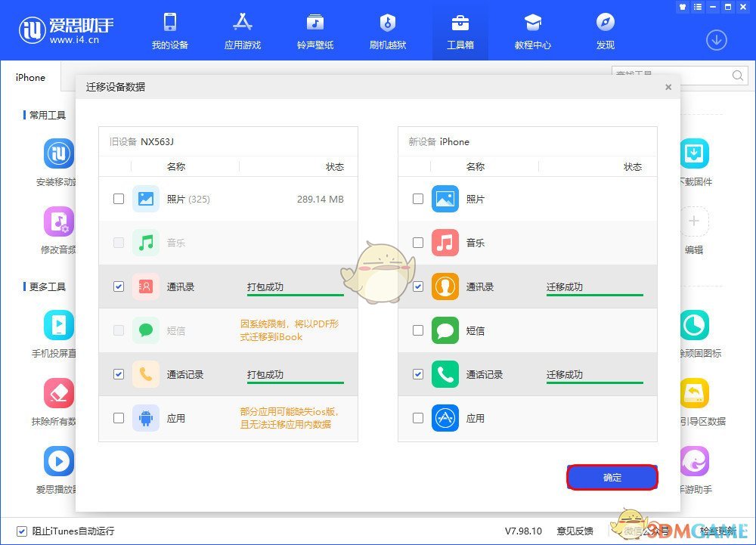
Task: Open 工具箱 in the top navigation
Action: (x=460, y=32)
